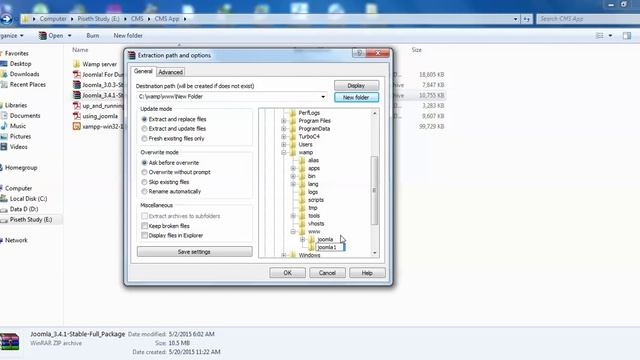Select the Joomla_3.0.3 archive icon
640x360 pixels.
coord(76,85)
